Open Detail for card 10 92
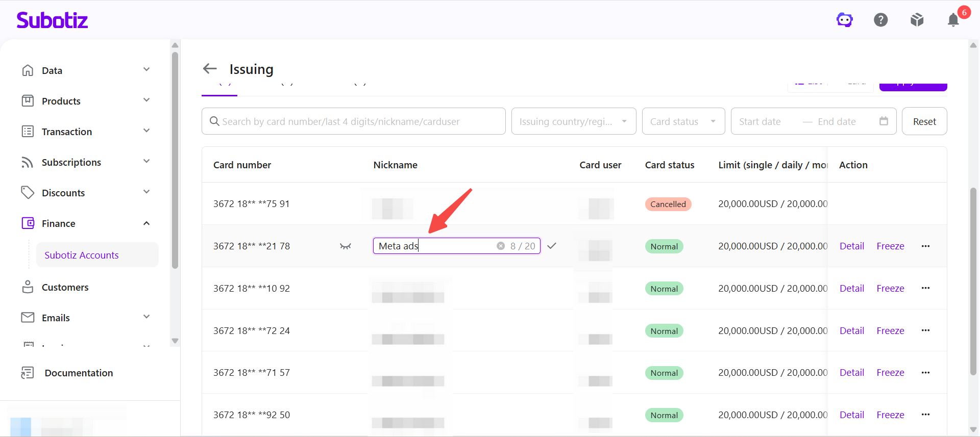This screenshot has width=980, height=437. click(852, 289)
